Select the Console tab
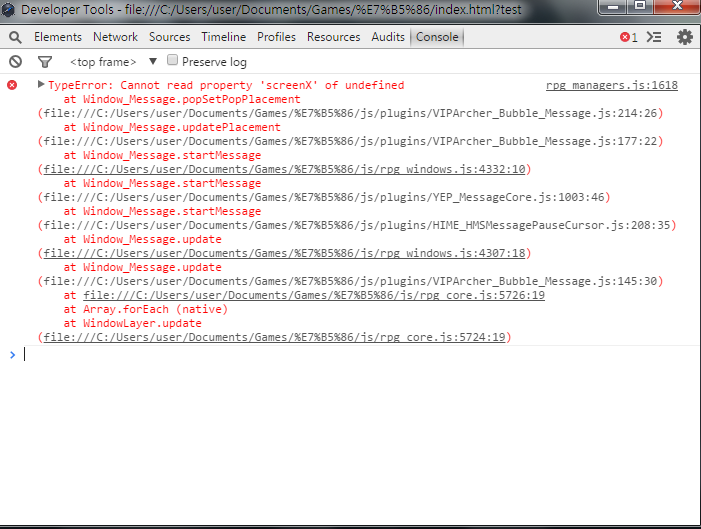 437,37
